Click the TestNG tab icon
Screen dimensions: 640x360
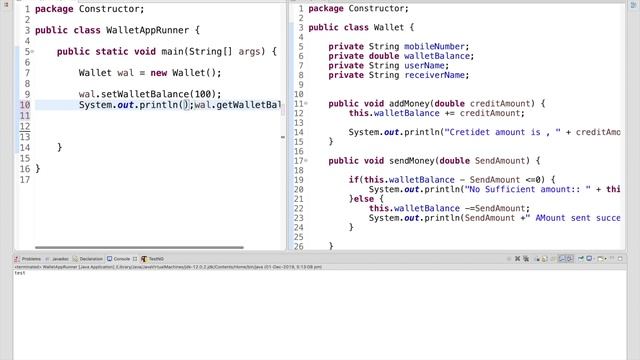[144, 259]
